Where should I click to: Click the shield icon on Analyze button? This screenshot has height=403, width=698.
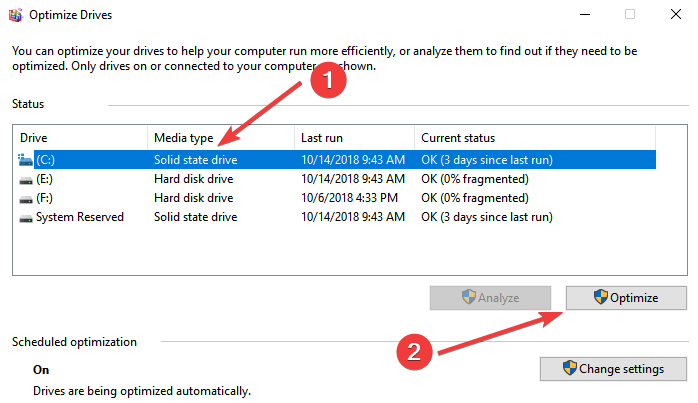pos(467,297)
